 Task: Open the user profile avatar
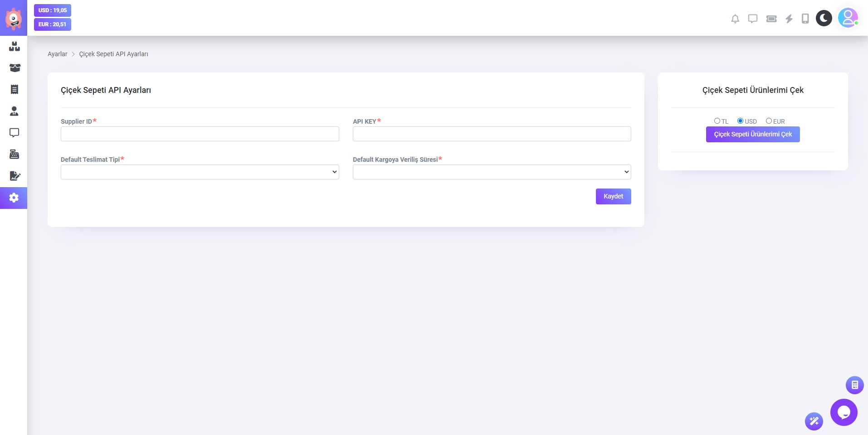click(848, 18)
